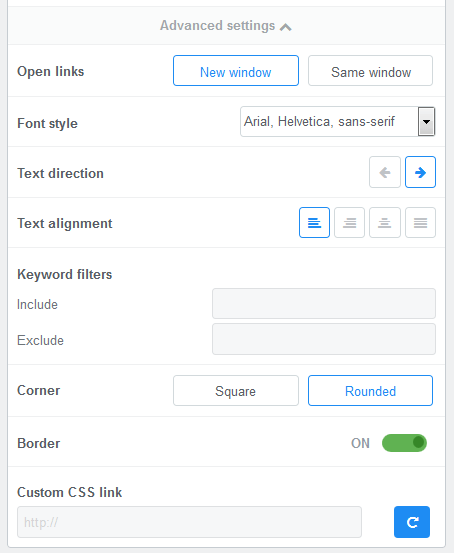Toggle the Border switch off

(x=404, y=443)
